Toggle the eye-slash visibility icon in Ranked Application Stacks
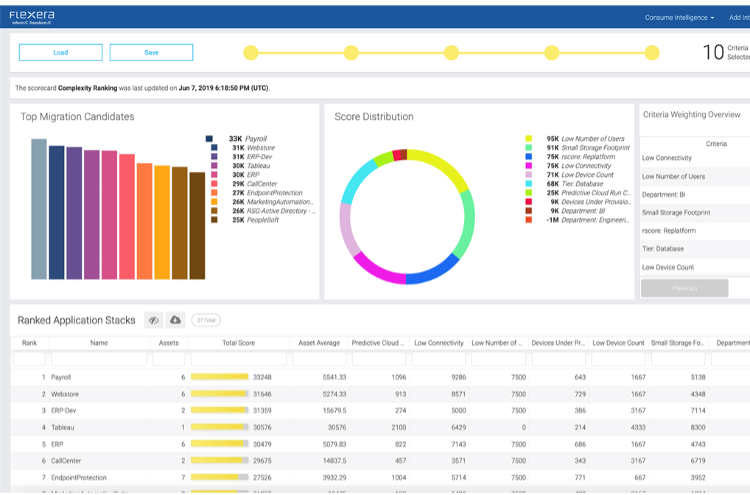Image resolution: width=750 pixels, height=495 pixels. [x=154, y=320]
